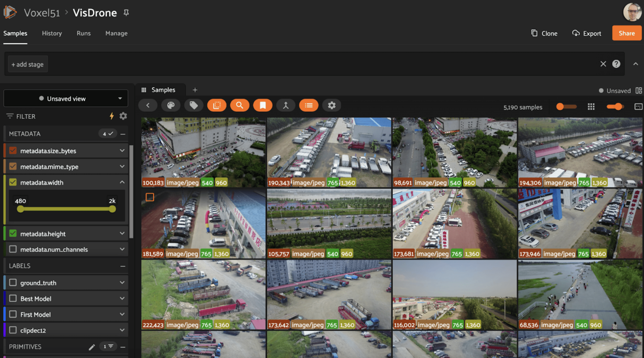The image size is (644, 358).
Task: Collapse the view bar with chevron
Action: [x=636, y=64]
